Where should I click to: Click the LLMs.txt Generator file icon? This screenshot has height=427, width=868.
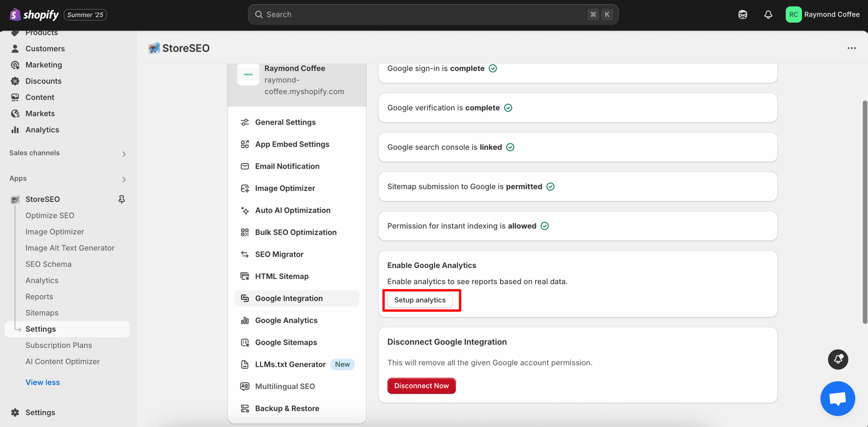click(x=245, y=365)
